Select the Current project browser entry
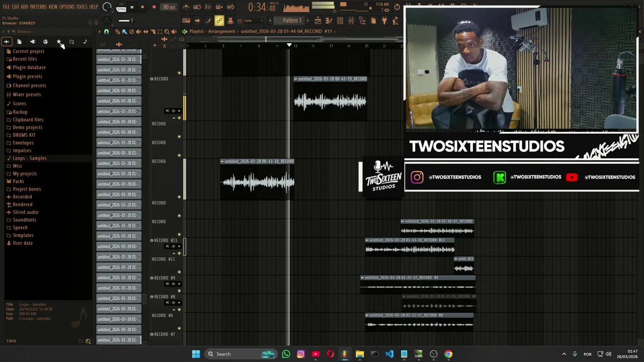The height and width of the screenshot is (362, 644). point(28,51)
